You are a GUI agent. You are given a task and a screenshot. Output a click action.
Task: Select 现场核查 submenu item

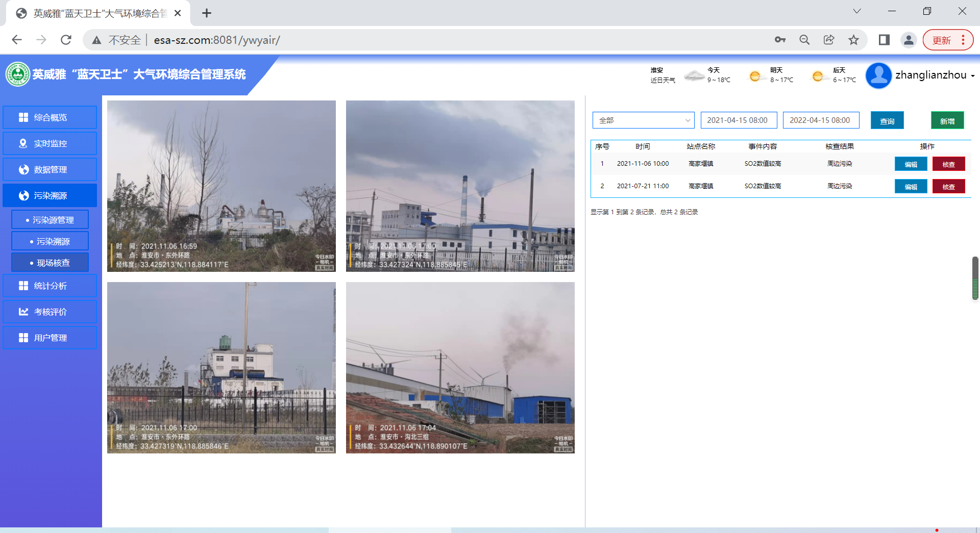click(x=50, y=263)
